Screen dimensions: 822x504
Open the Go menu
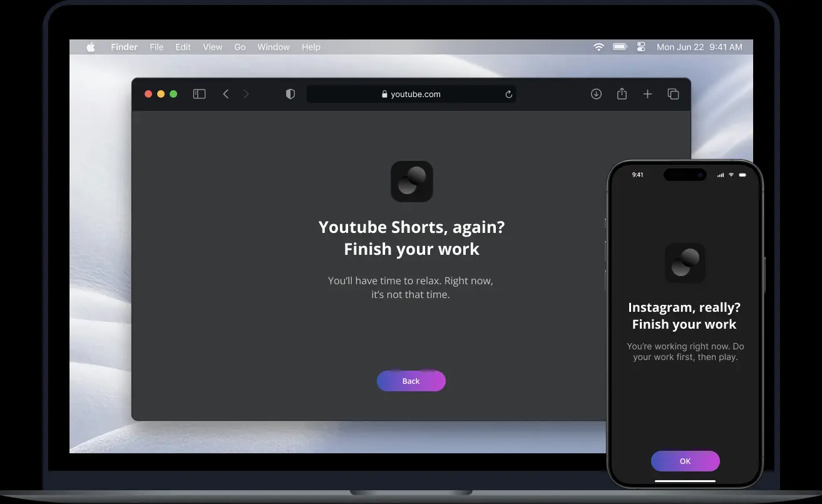pyautogui.click(x=240, y=47)
